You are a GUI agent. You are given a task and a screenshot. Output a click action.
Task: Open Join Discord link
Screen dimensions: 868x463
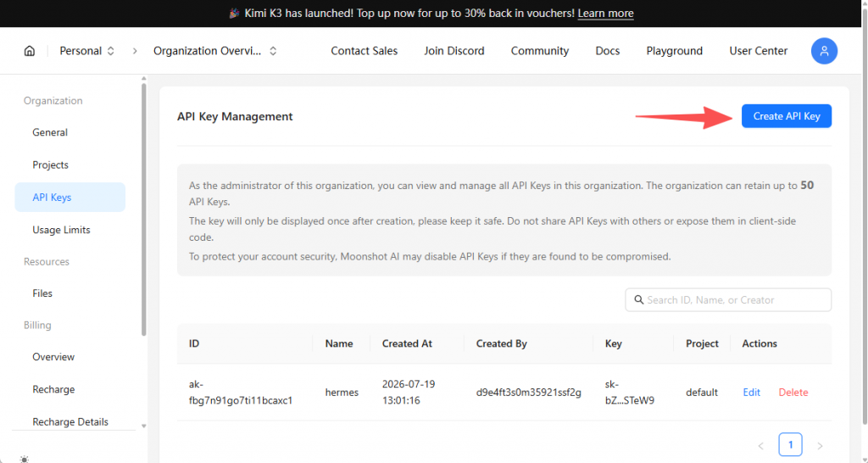454,51
